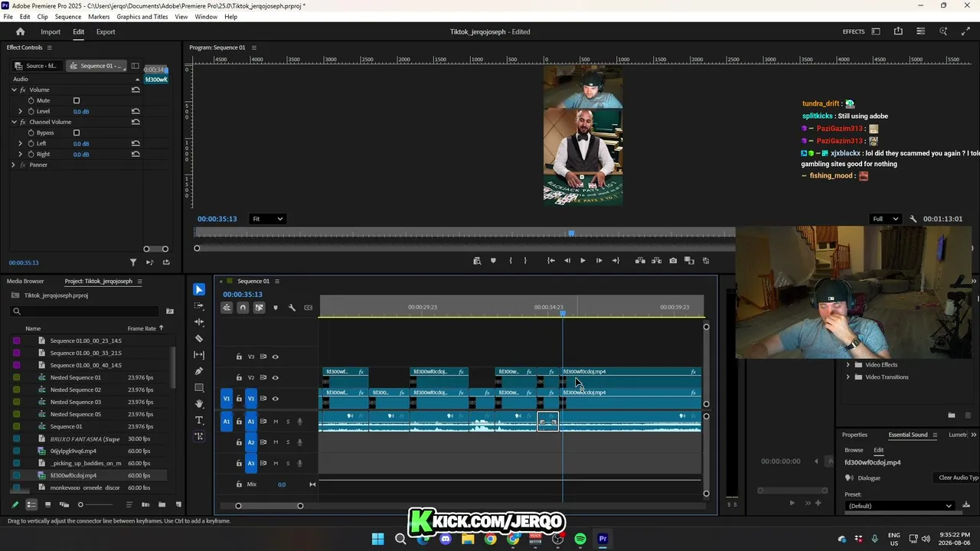Open Preset (Default) dropdown in Essential Sound

pos(900,506)
